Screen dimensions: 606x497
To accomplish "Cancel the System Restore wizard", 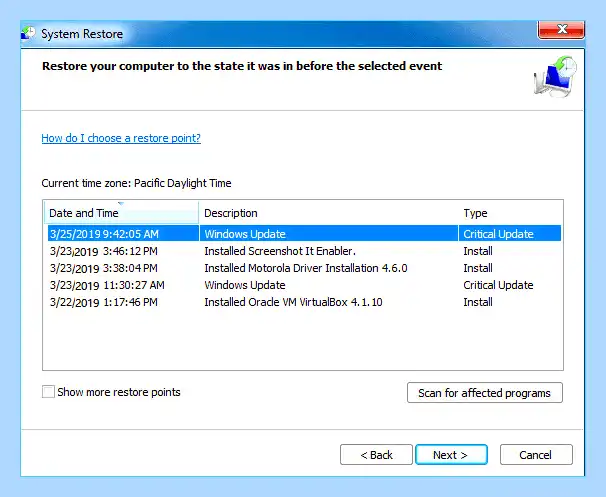I will coord(536,454).
